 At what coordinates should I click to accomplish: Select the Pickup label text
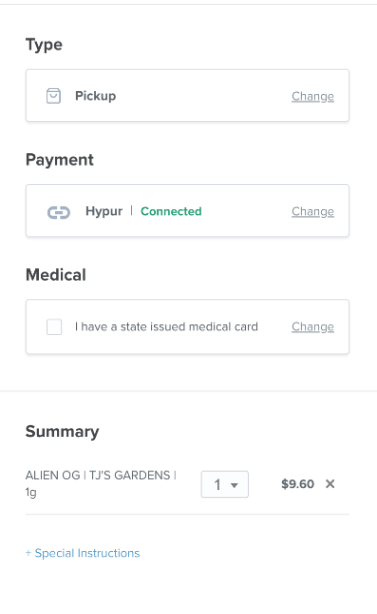coord(96,96)
